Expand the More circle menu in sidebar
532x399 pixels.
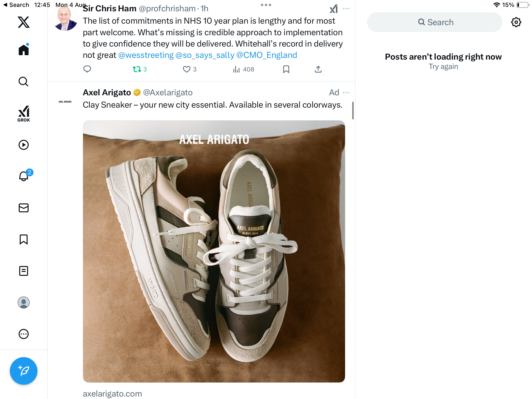tap(24, 334)
